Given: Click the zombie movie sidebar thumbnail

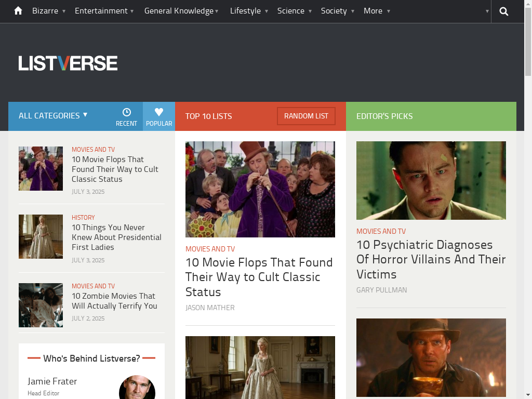Looking at the screenshot, I should 41,305.
